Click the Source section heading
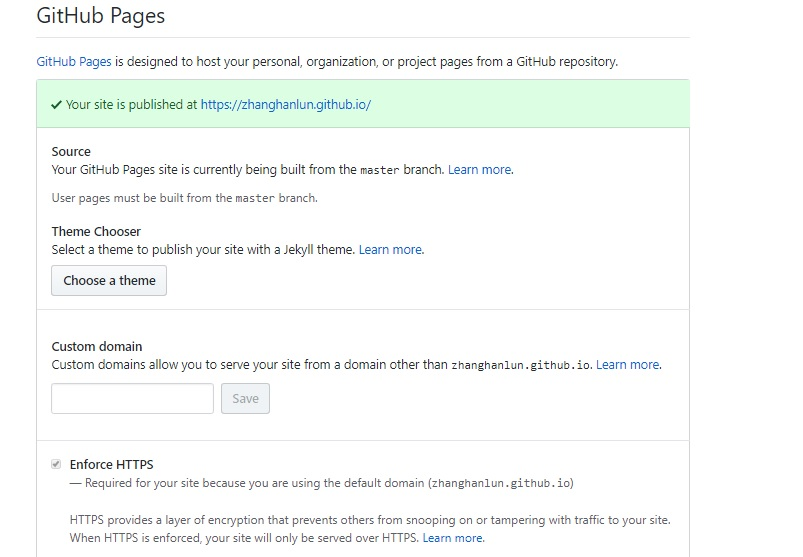803x557 pixels. 71,152
